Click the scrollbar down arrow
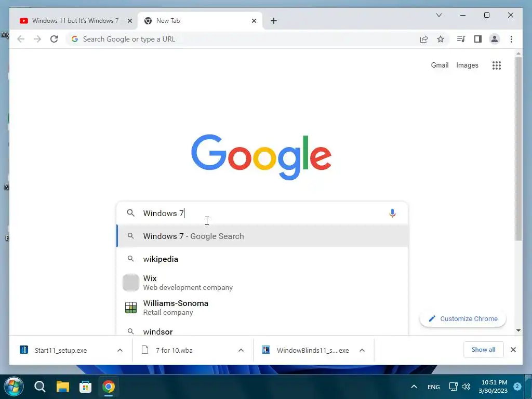Image resolution: width=532 pixels, height=399 pixels. tap(518, 330)
